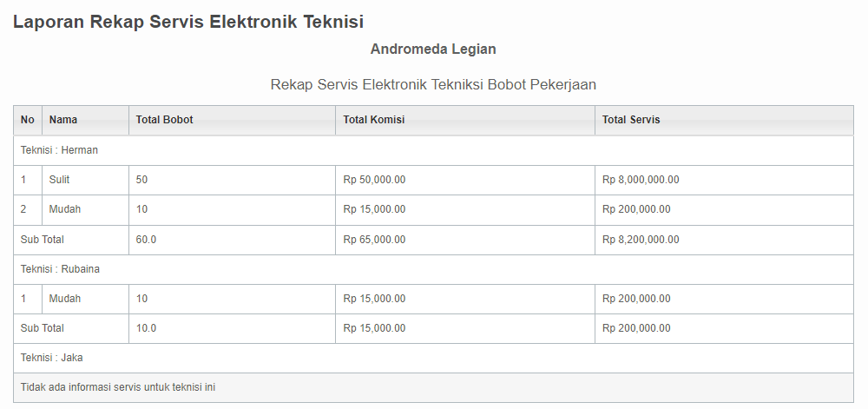Click the Rp 8,000,000.00 service total cell
Image resolution: width=868 pixels, height=409 pixels.
click(x=724, y=180)
